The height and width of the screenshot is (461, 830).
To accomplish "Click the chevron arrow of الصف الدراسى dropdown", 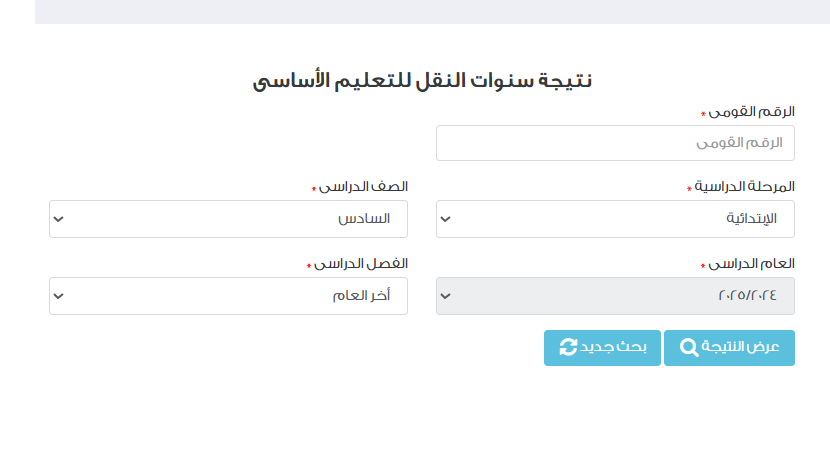I will 59,219.
